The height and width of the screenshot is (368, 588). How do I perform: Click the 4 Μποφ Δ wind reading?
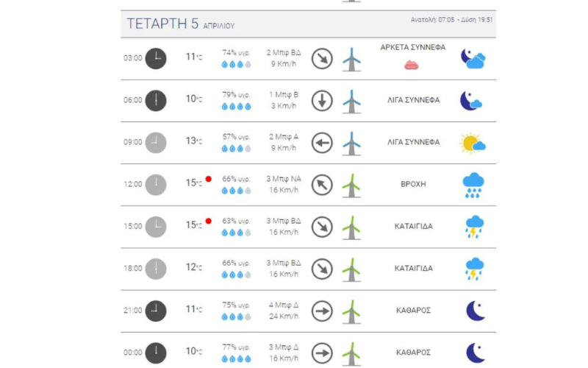pos(283,305)
